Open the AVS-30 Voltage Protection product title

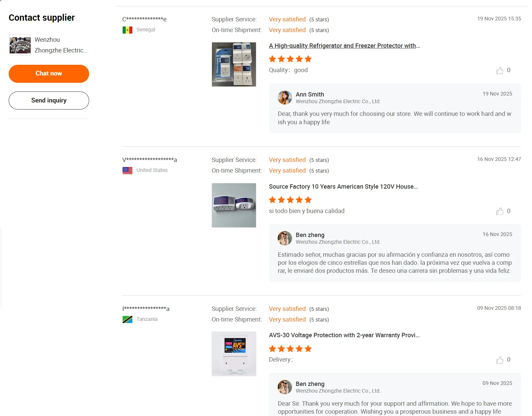(344, 335)
